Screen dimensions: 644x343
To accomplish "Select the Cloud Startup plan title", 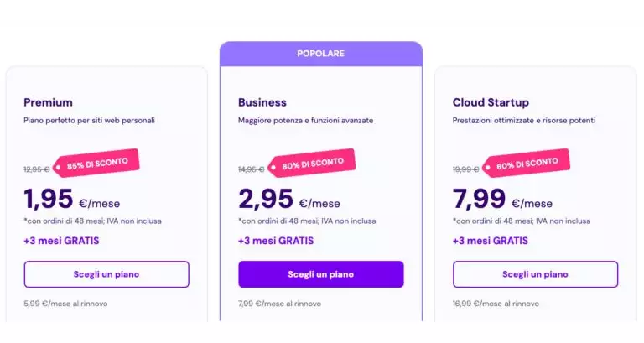I will coord(491,102).
